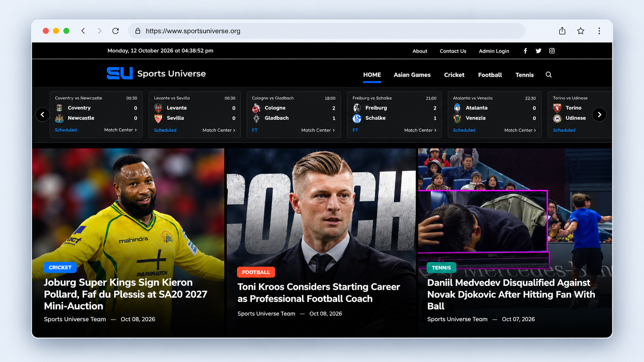Open the Twitter social icon

point(538,51)
